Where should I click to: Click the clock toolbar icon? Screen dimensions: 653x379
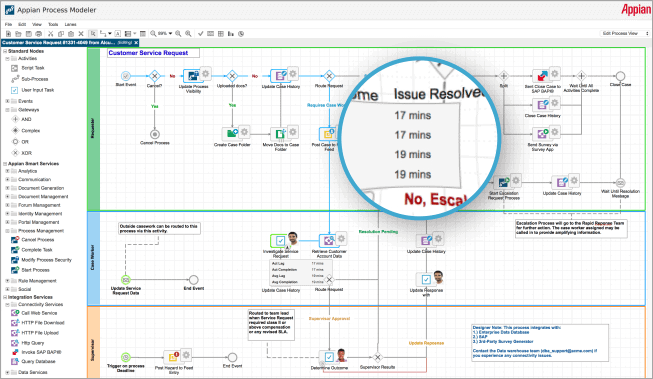point(241,34)
